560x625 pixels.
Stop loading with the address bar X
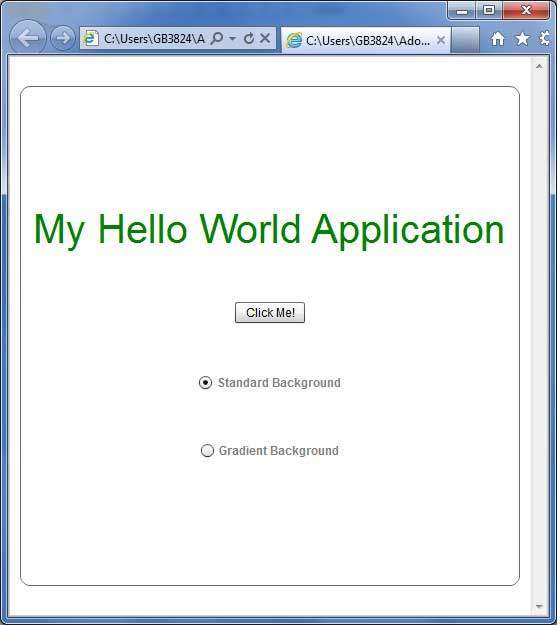(265, 38)
